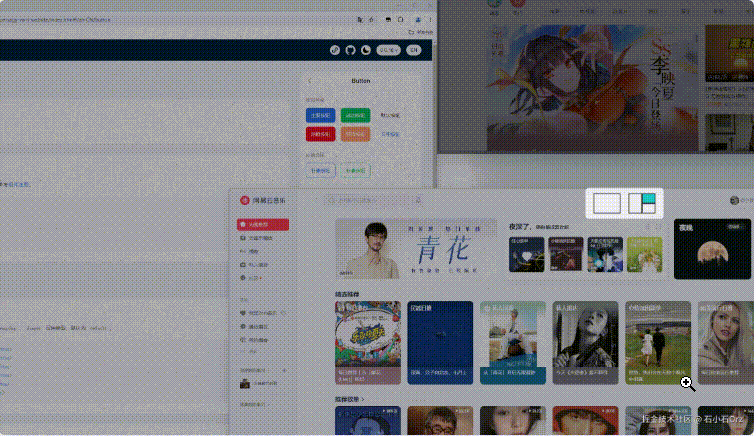Choose the layout with the cyan top-right quadrant
The height and width of the screenshot is (436, 756).
click(642, 204)
